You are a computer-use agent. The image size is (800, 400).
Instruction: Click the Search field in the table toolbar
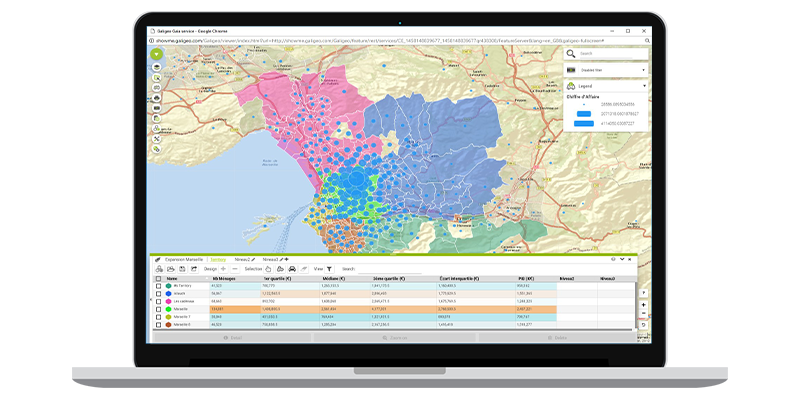370,269
